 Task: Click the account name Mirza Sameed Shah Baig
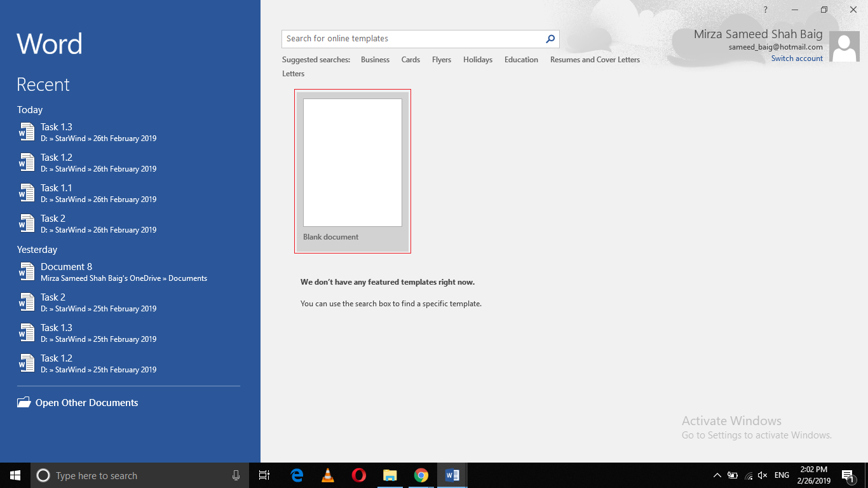click(x=758, y=34)
